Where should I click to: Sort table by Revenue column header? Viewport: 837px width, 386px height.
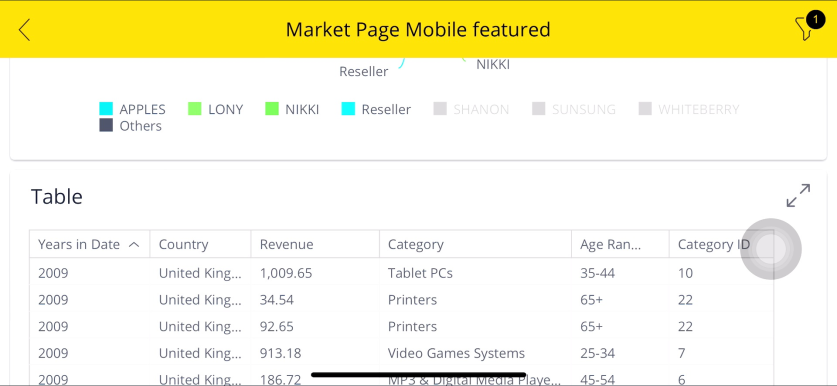(315, 245)
